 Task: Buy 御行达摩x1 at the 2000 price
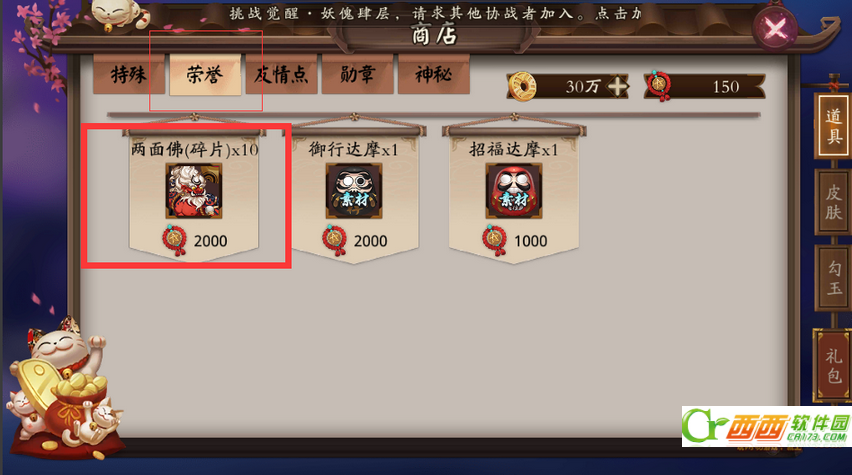(354, 241)
